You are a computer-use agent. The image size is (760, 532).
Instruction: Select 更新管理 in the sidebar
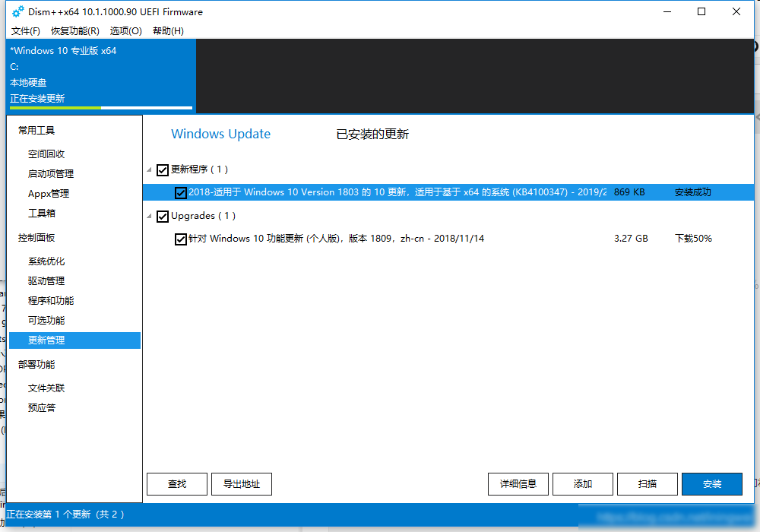click(x=74, y=340)
